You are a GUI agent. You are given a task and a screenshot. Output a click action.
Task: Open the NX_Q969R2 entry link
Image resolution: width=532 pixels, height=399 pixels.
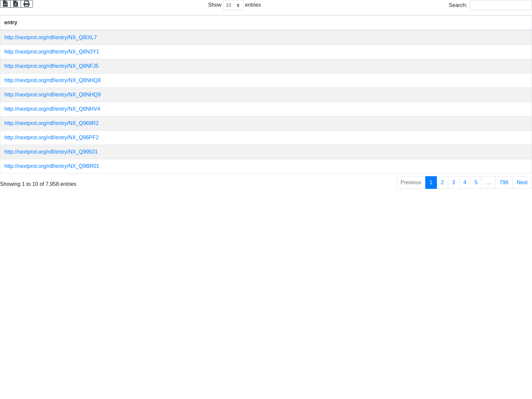(x=51, y=123)
